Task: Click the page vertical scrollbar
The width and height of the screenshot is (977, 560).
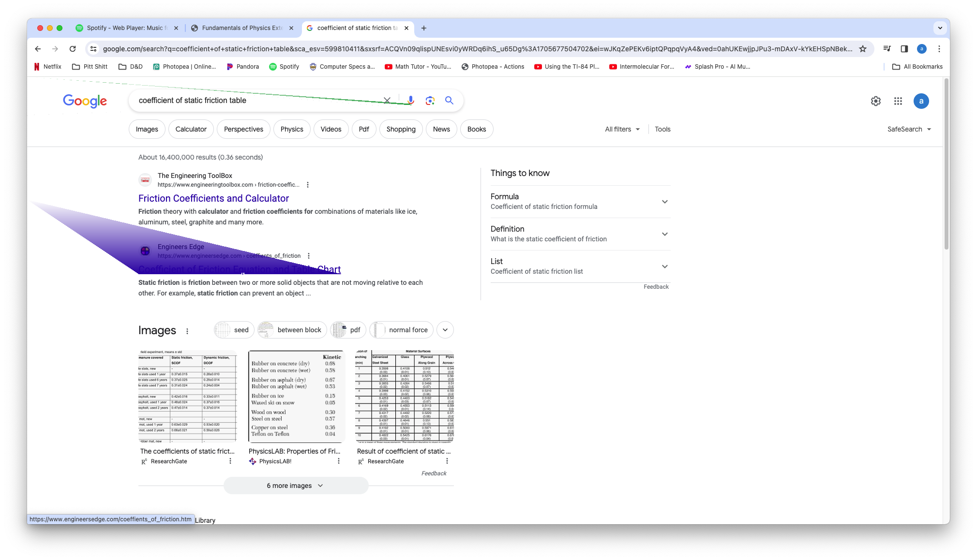Action: [946, 164]
